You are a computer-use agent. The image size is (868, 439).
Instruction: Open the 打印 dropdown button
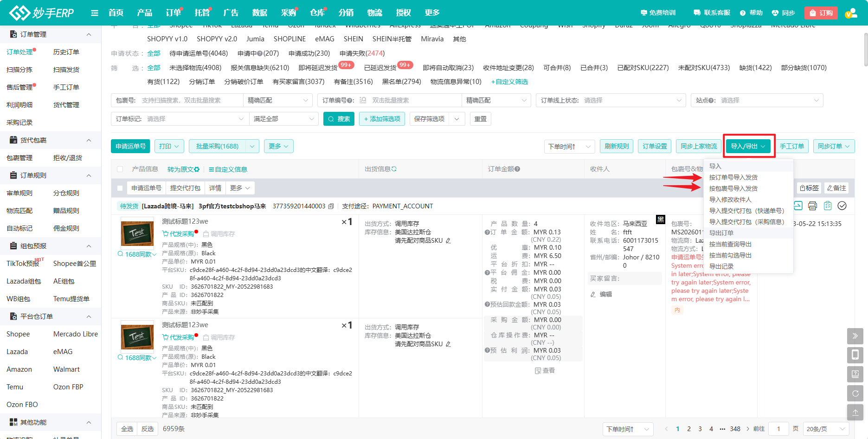(169, 146)
